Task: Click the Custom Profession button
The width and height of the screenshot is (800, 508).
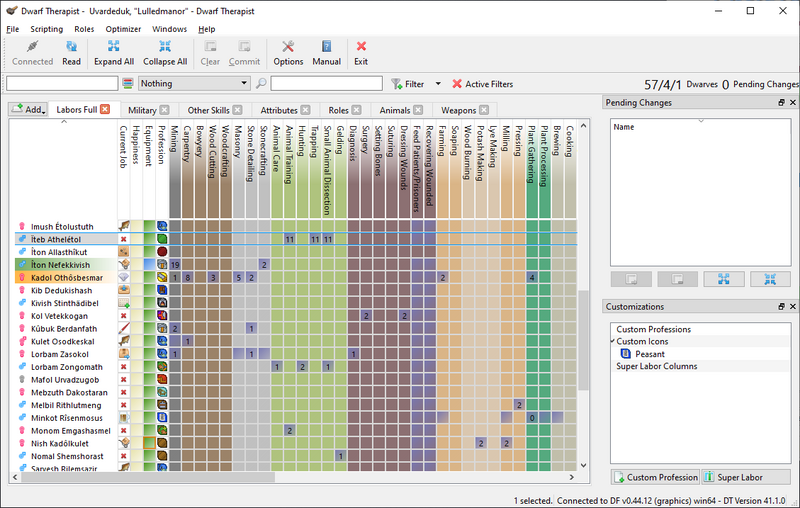Action: (656, 477)
